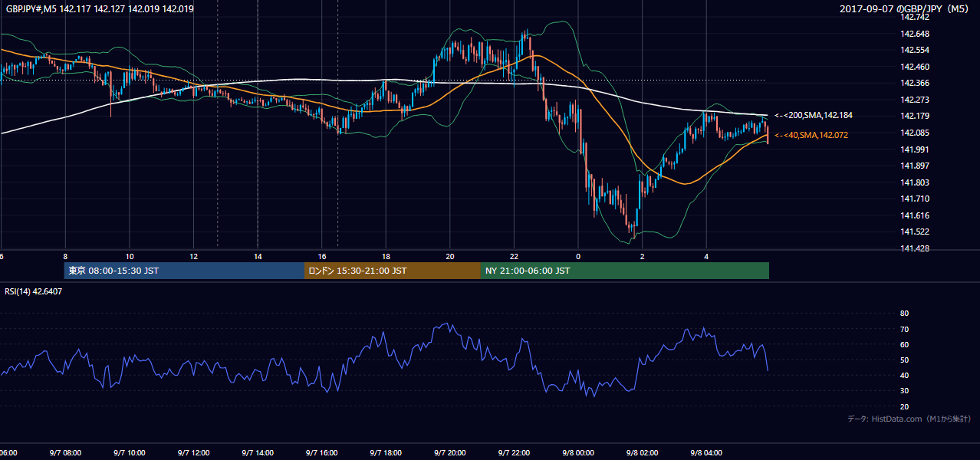Click hour label 16 under price chart

(x=321, y=256)
